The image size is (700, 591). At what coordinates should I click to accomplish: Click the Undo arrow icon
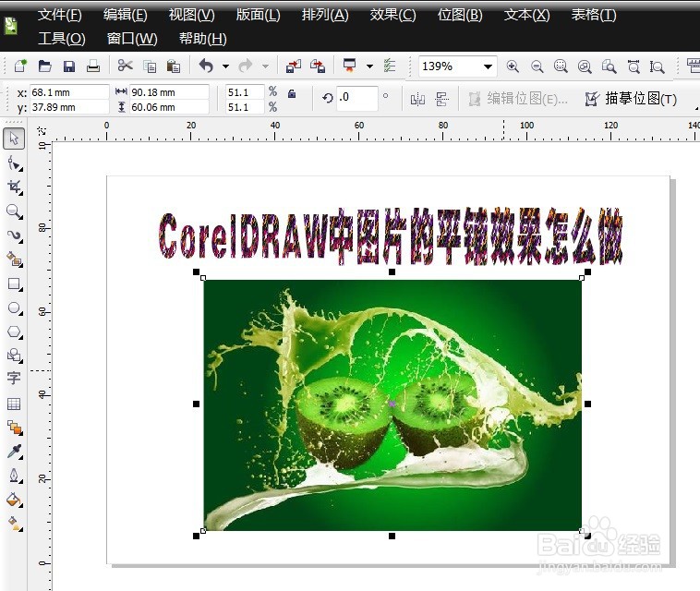[x=207, y=66]
